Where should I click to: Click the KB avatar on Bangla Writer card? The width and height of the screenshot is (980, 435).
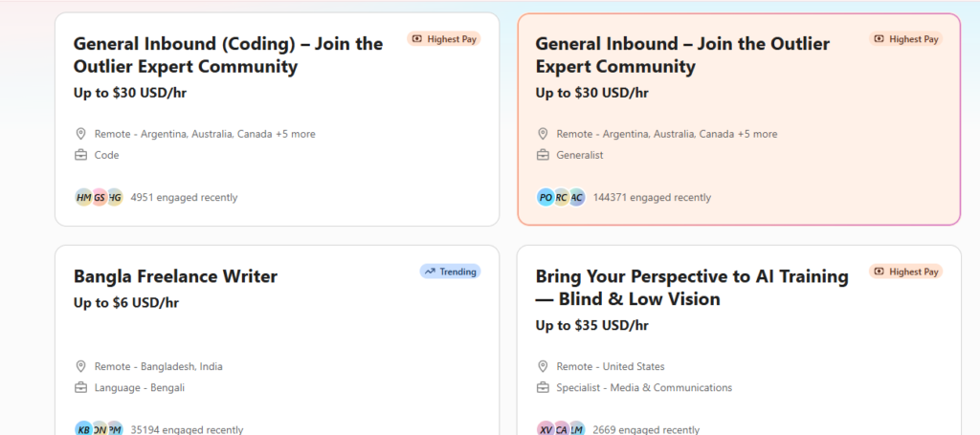[x=83, y=429]
